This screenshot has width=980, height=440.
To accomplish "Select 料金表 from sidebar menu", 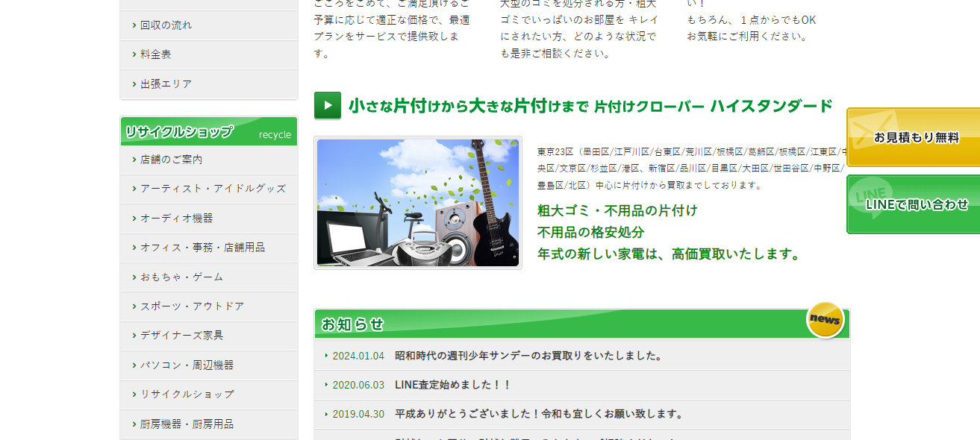I will pos(155,54).
